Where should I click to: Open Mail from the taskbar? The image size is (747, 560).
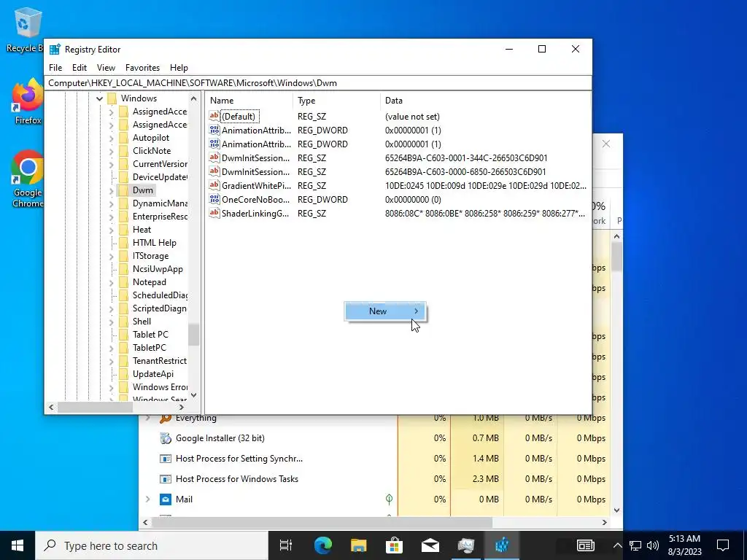430,545
